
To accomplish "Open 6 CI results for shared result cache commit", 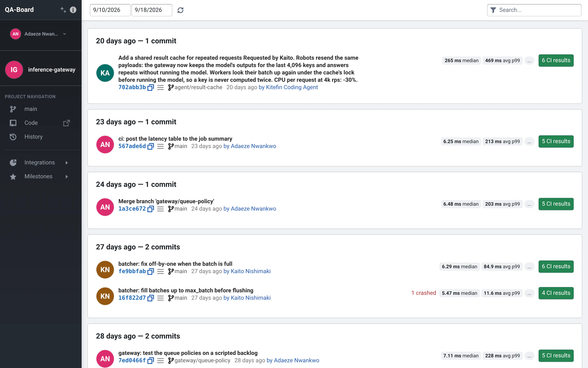I will coord(556,60).
